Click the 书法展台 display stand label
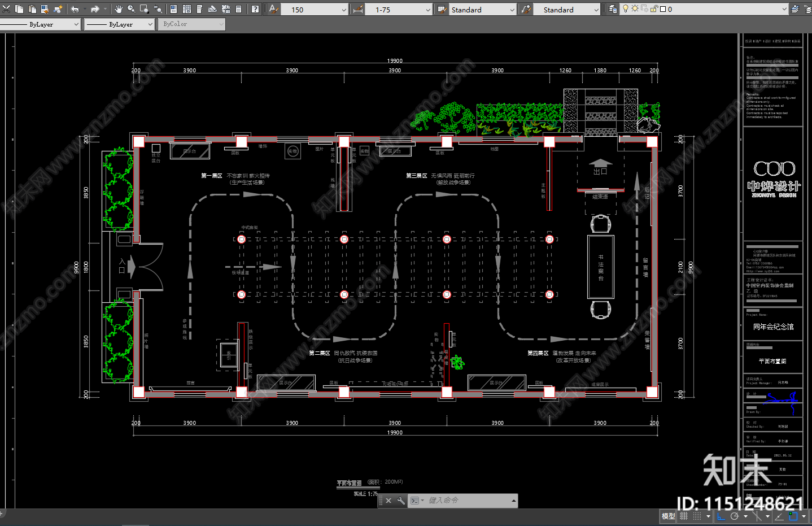812x526 pixels. 601,268
